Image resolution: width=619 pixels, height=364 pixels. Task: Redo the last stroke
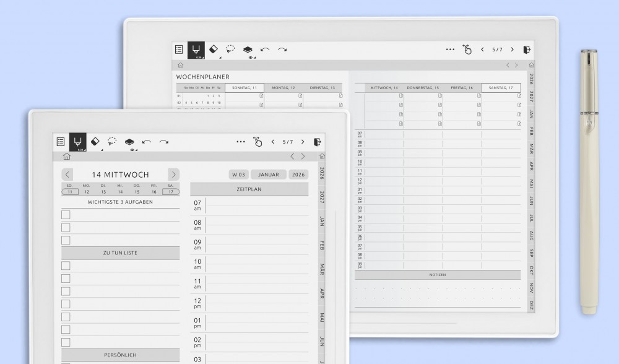(x=164, y=141)
